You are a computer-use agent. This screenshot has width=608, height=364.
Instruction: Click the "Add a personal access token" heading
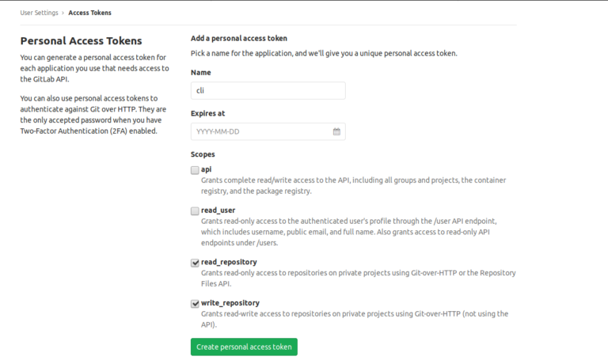(238, 38)
